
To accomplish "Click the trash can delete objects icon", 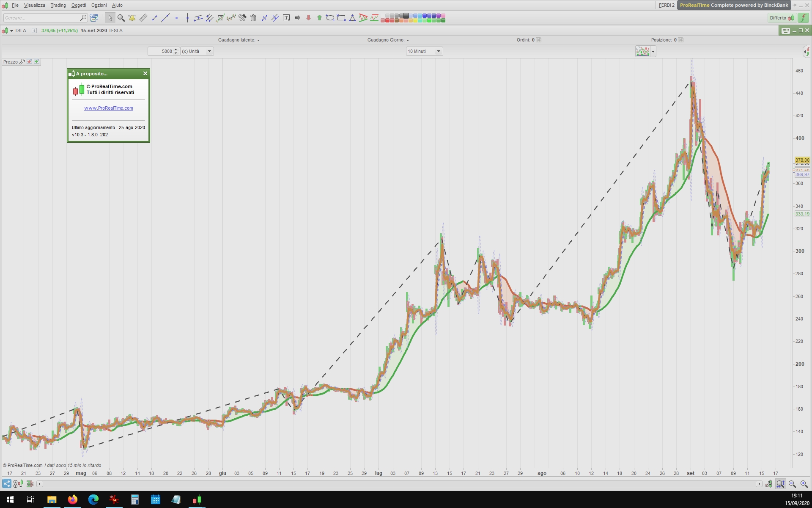I will coord(253,18).
